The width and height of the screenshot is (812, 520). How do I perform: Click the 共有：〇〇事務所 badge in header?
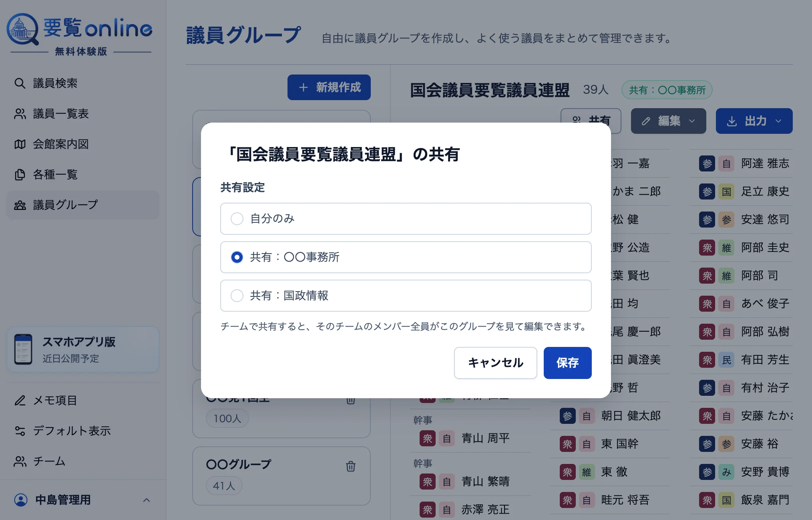[667, 90]
